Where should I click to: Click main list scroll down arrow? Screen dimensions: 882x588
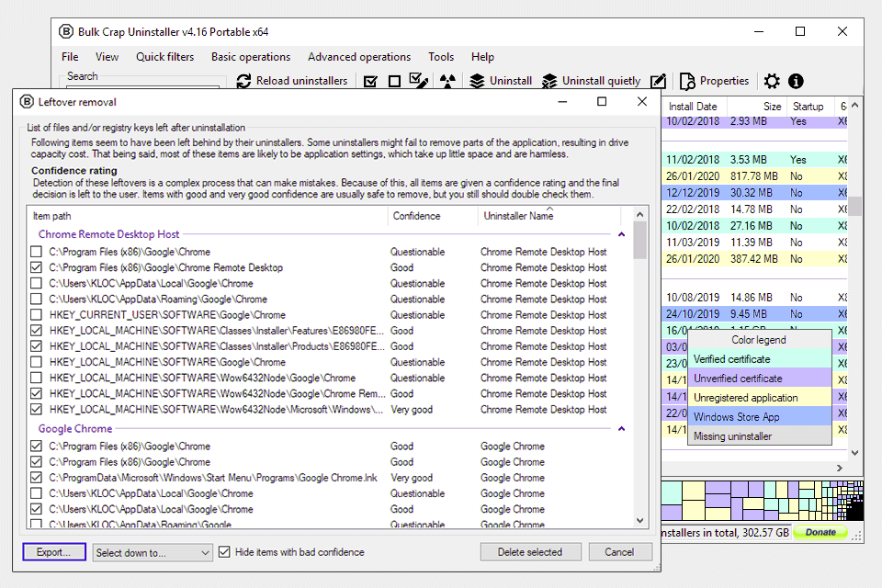855,453
